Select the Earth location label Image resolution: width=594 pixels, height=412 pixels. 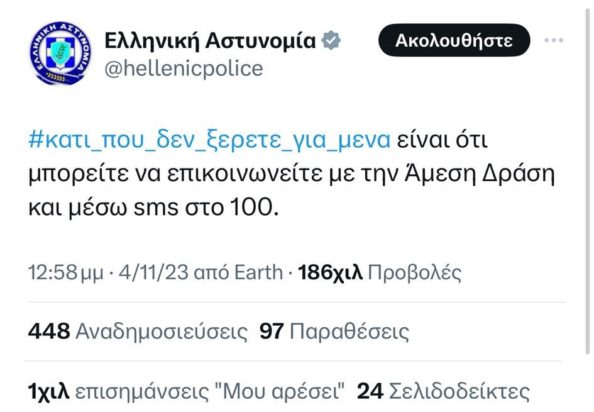pos(259,272)
